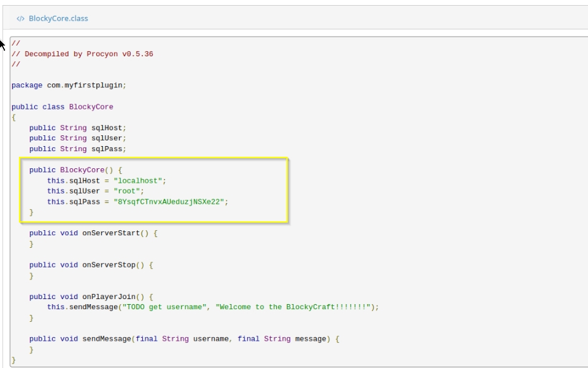
Task: Click the "public class BlockyCore" declaration
Action: (62, 107)
